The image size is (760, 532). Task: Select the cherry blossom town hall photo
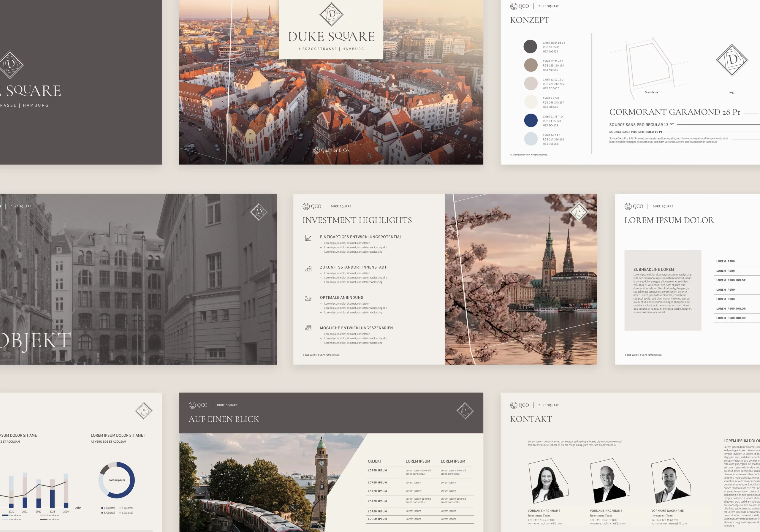coord(521,279)
